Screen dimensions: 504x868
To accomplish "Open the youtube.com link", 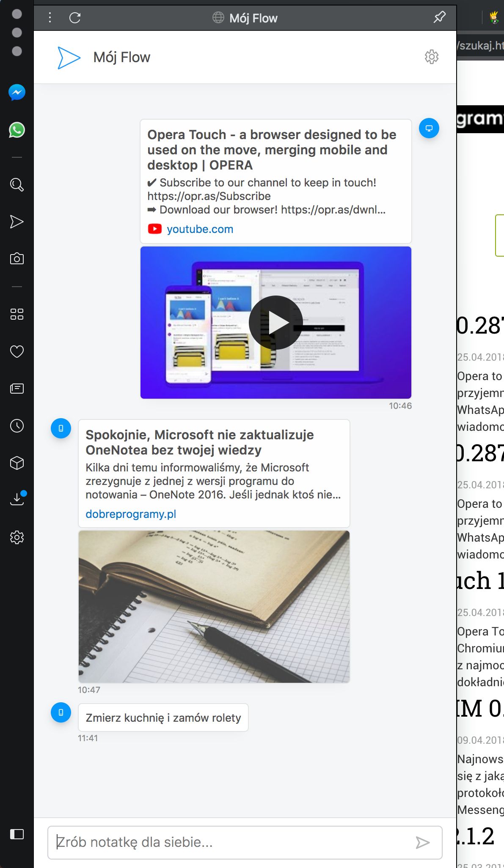I will [x=200, y=229].
